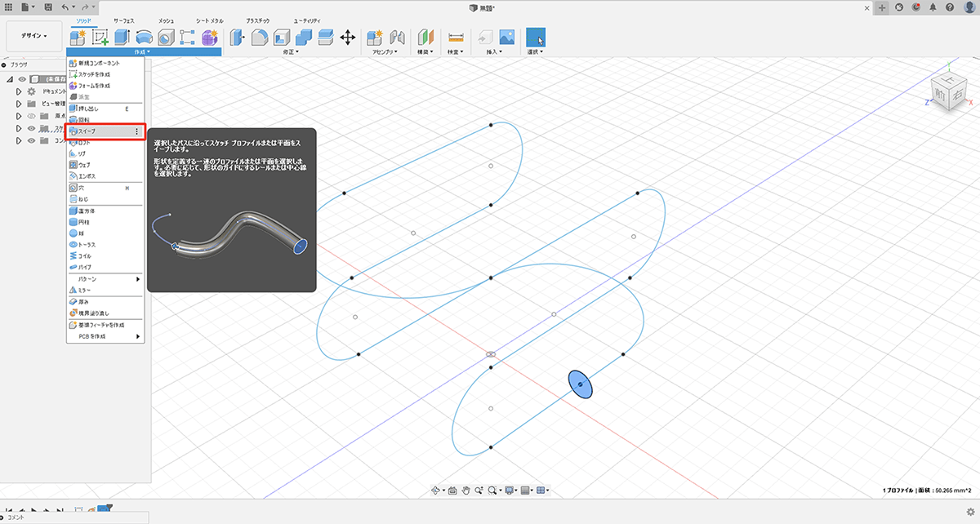Toggle visibility eye of Construction folder
This screenshot has width=980, height=524.
32,140
